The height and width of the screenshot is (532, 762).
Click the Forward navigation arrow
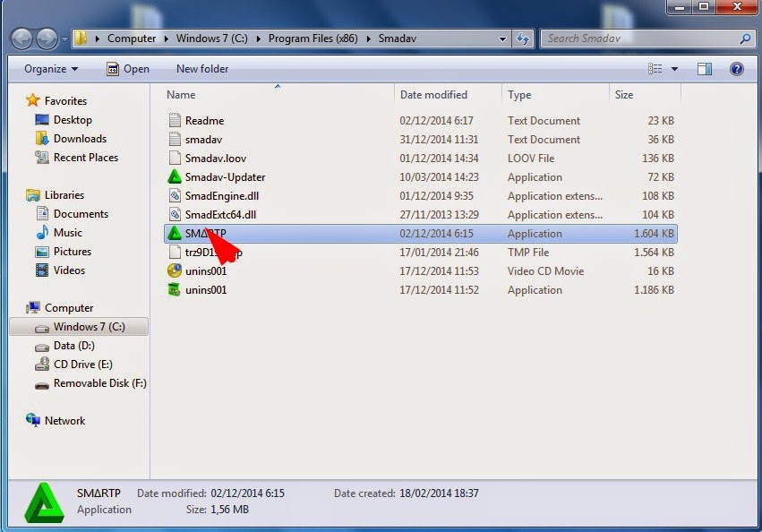point(47,39)
